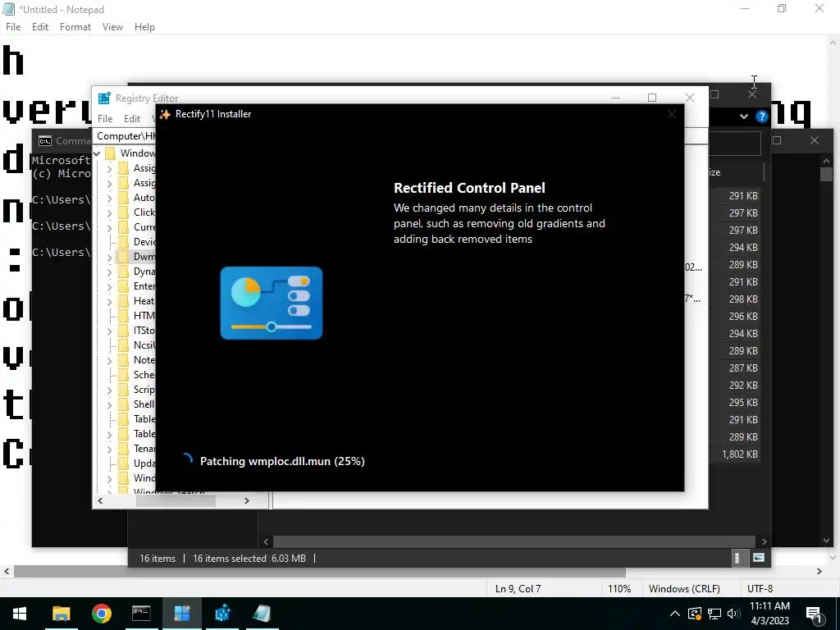Image resolution: width=840 pixels, height=630 pixels.
Task: Switch to Notepad taskbar icon
Action: (262, 614)
